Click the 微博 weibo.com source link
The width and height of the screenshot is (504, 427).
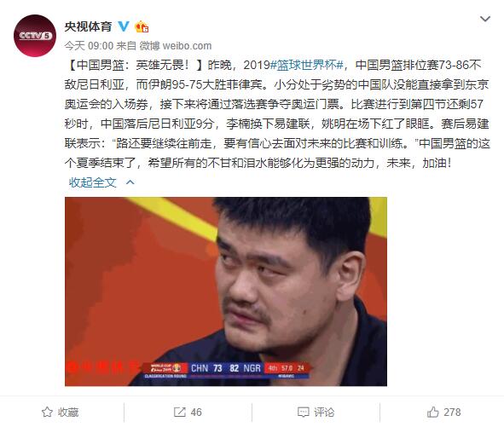pyautogui.click(x=176, y=46)
